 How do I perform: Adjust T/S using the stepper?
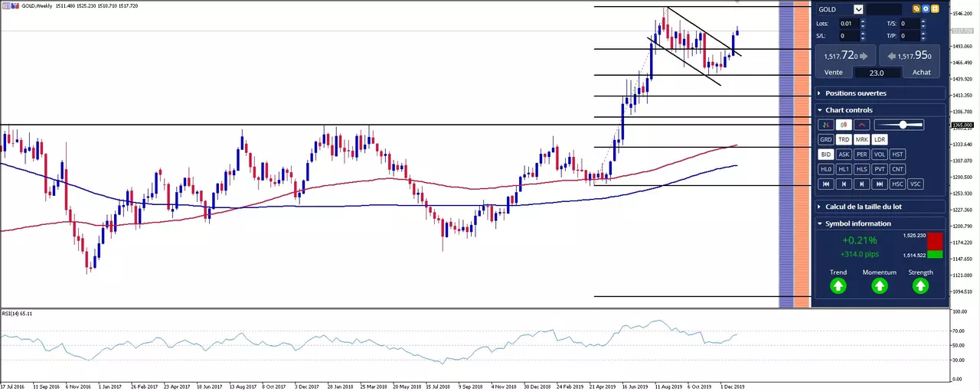coord(923,24)
